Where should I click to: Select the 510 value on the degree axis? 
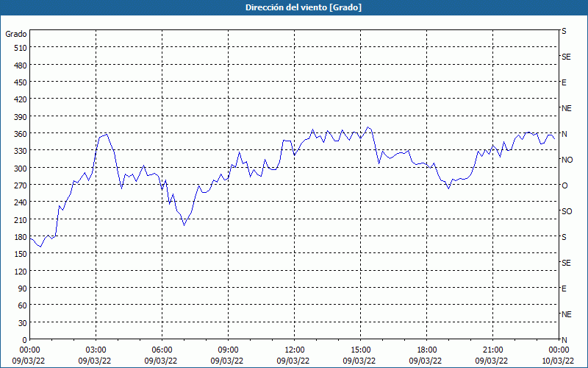coord(21,48)
